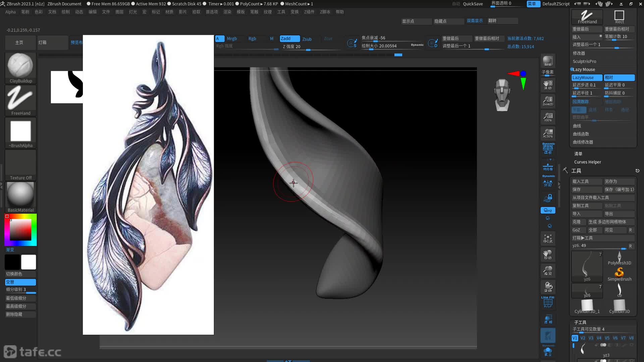Adjust the Z强度 intensity slider

[311, 47]
